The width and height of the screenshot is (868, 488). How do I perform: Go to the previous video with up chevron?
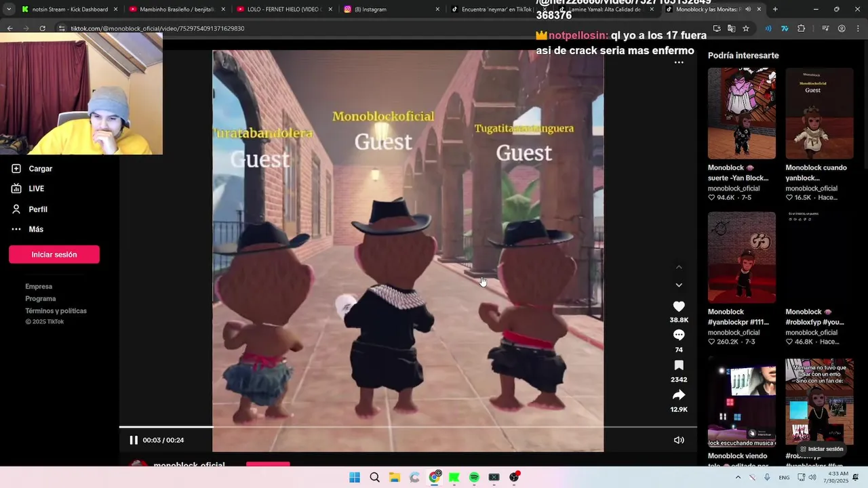(x=679, y=267)
